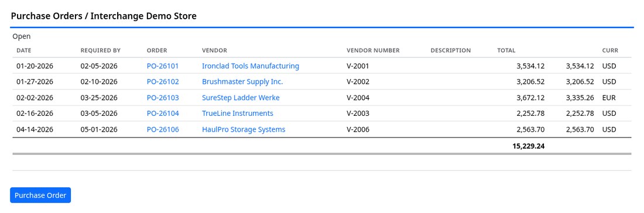Select required-by date 02-05-2026
The width and height of the screenshot is (644, 213).
[x=99, y=66]
